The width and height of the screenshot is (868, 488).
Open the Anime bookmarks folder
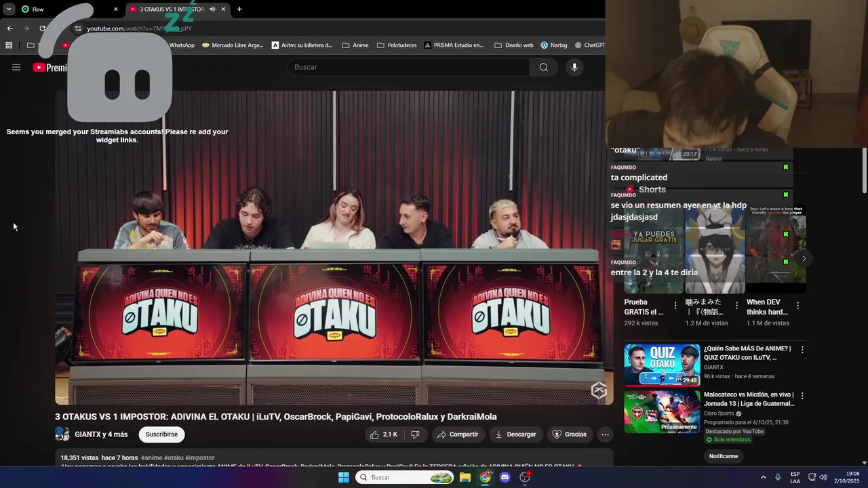click(355, 45)
